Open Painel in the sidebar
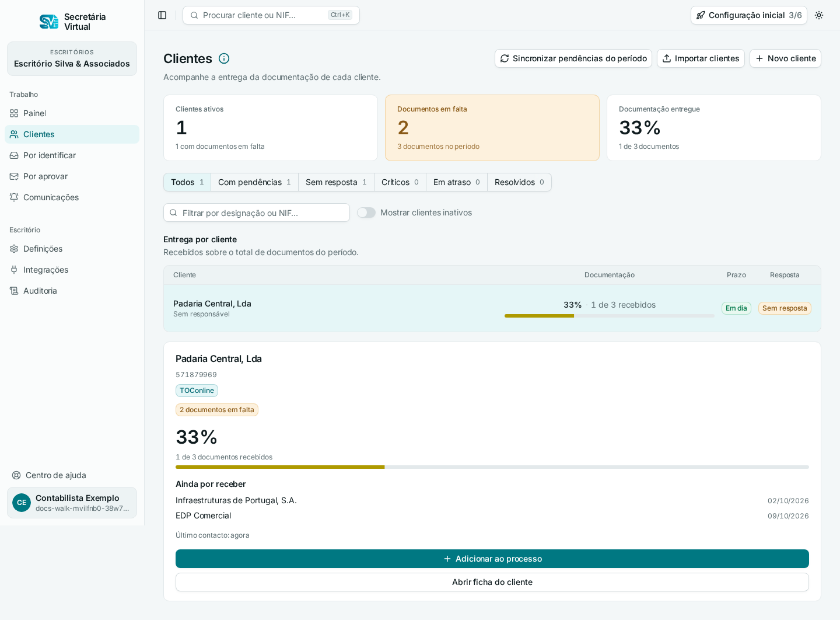The image size is (840, 620). coord(72,113)
